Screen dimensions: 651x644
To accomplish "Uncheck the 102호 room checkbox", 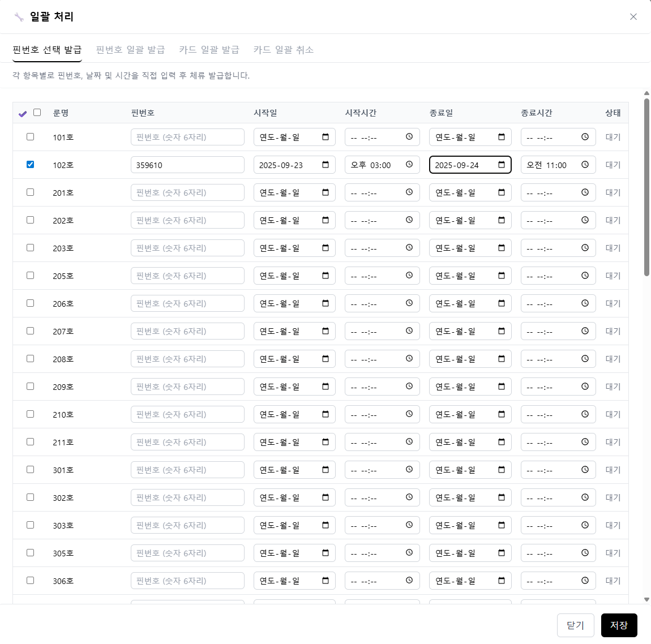I will 31,165.
